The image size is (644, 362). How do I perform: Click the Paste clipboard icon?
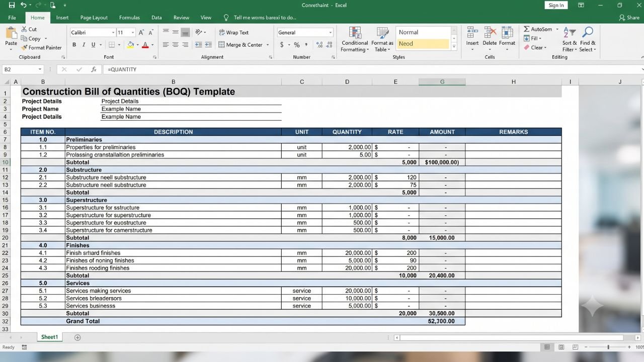tap(11, 34)
